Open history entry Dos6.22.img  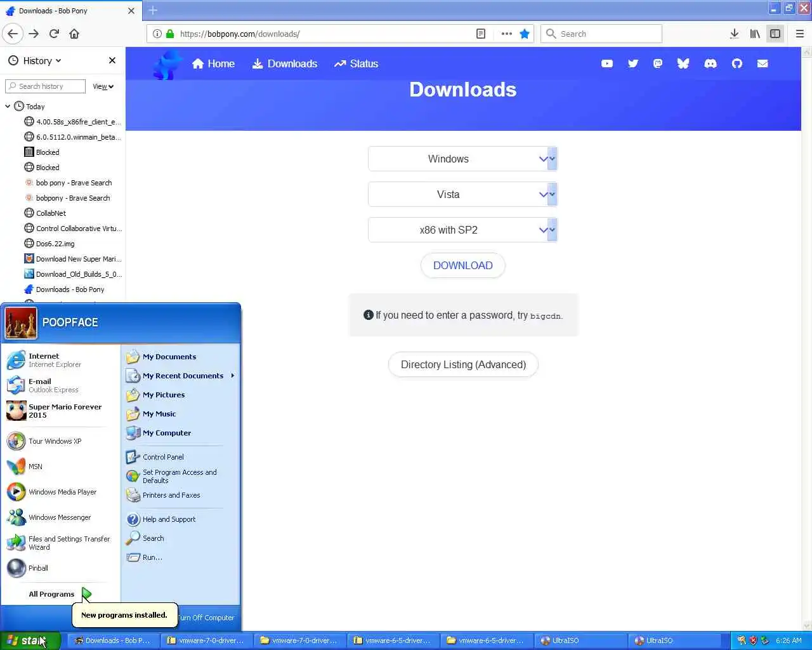[55, 244]
